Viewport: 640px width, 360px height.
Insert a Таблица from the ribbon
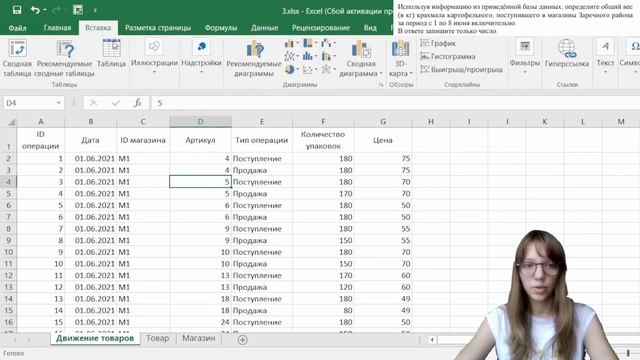point(111,54)
